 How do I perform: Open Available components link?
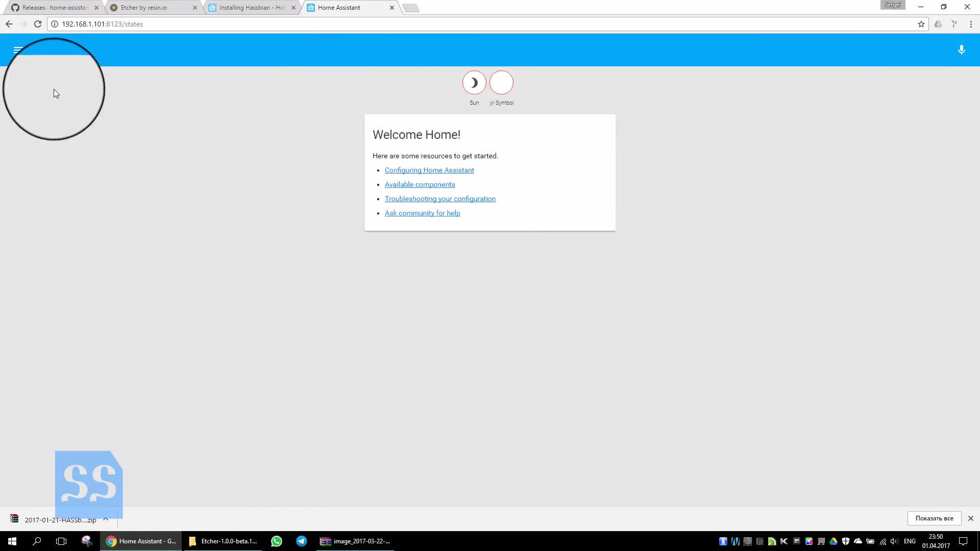pos(420,185)
